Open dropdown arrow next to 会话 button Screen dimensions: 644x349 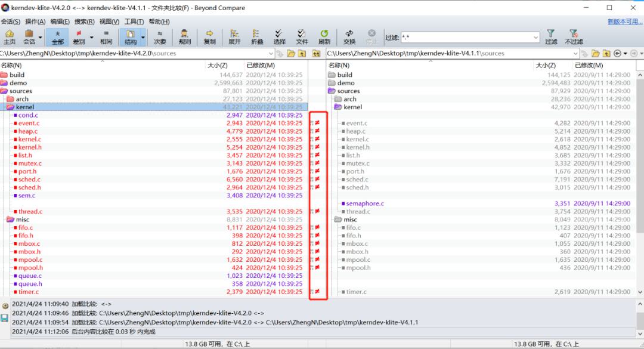coord(41,38)
